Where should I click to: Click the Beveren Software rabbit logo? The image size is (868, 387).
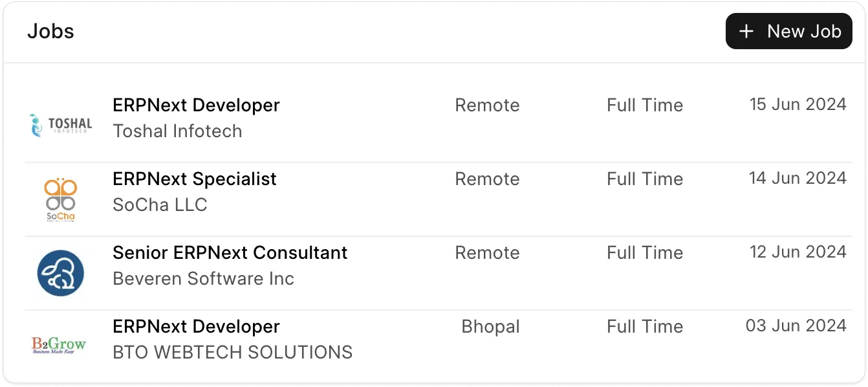[x=61, y=273]
